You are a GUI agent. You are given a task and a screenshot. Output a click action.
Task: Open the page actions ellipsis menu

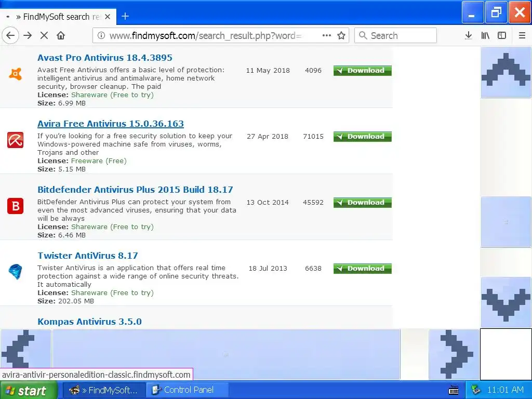326,35
